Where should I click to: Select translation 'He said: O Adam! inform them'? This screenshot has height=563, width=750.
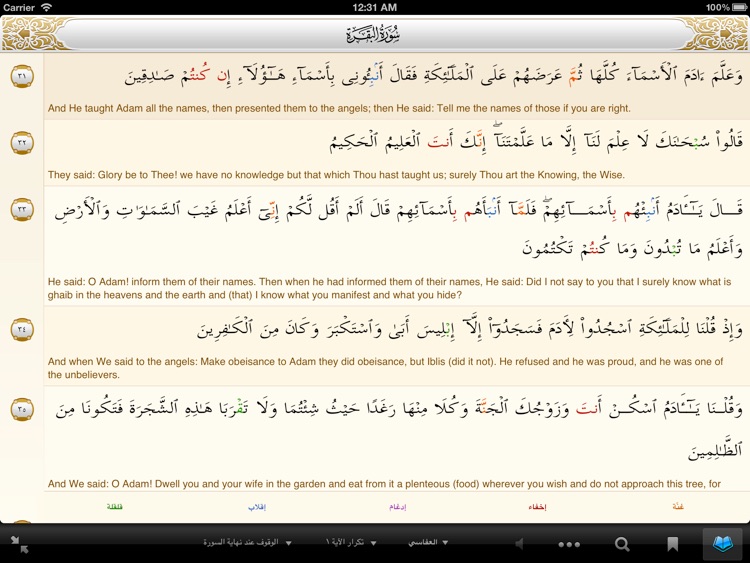pyautogui.click(x=389, y=288)
